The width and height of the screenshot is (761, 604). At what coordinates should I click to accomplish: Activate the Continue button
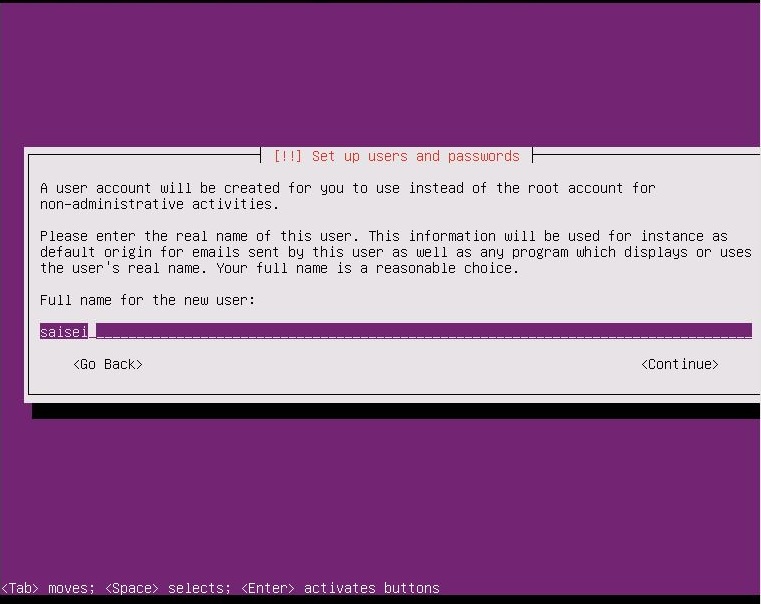[x=679, y=364]
